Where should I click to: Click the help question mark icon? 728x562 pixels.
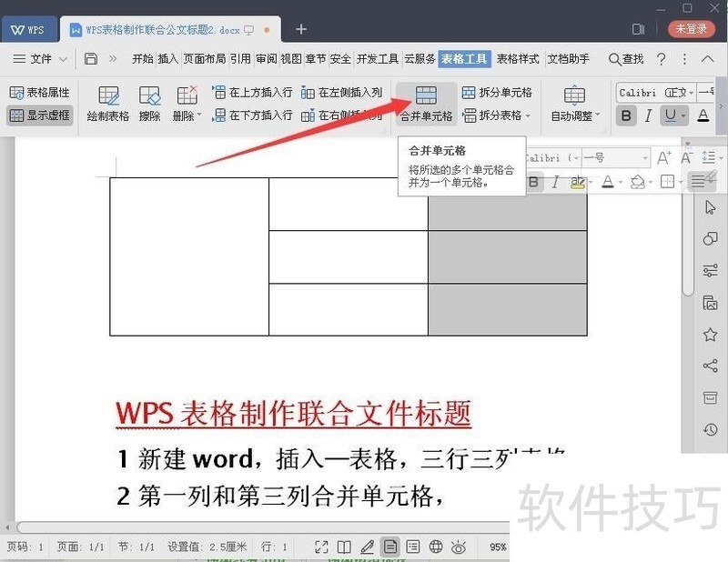662,58
